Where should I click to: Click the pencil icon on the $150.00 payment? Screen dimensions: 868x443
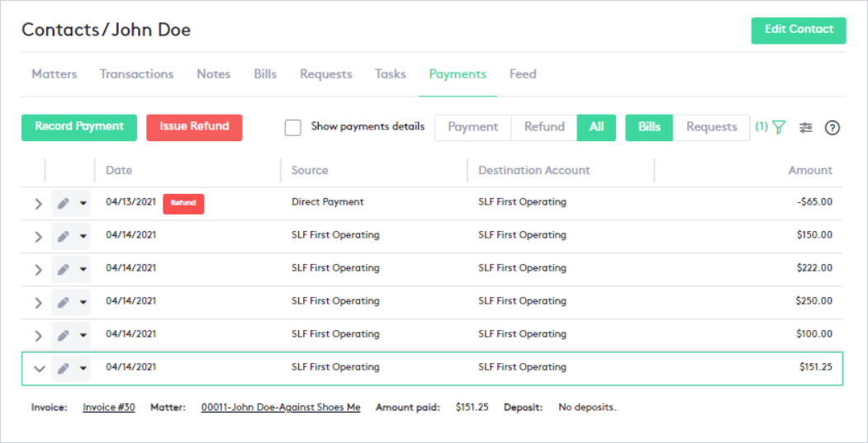click(x=64, y=237)
